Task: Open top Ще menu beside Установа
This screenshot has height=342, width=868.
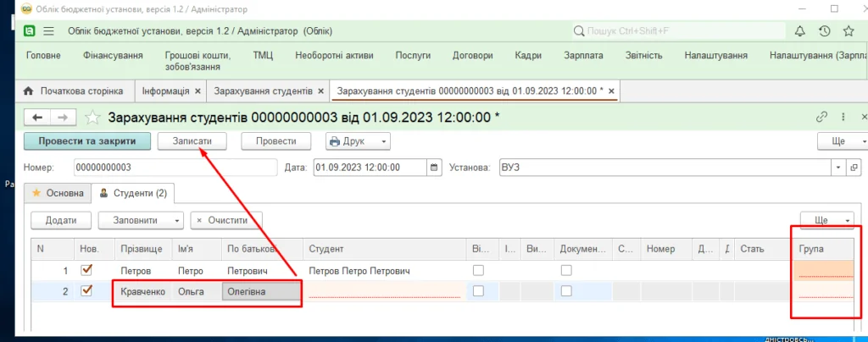Action: coord(842,141)
